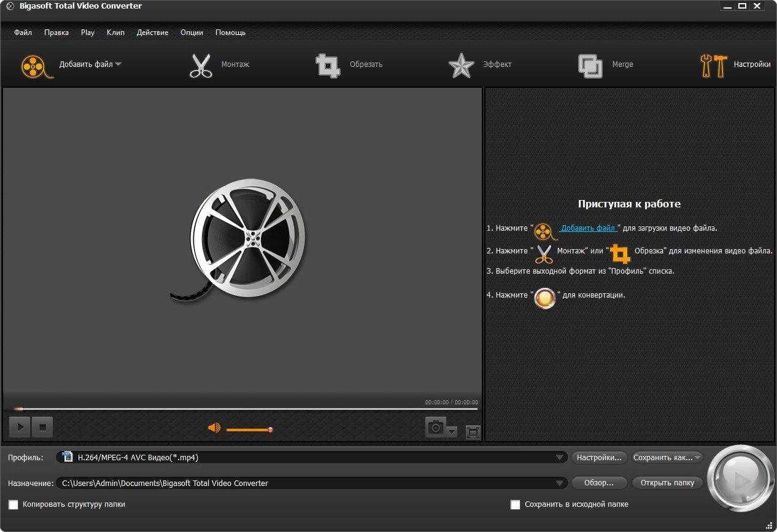Open the star Effect tool
Viewport: 777px width, 532px height.
pyautogui.click(x=461, y=65)
